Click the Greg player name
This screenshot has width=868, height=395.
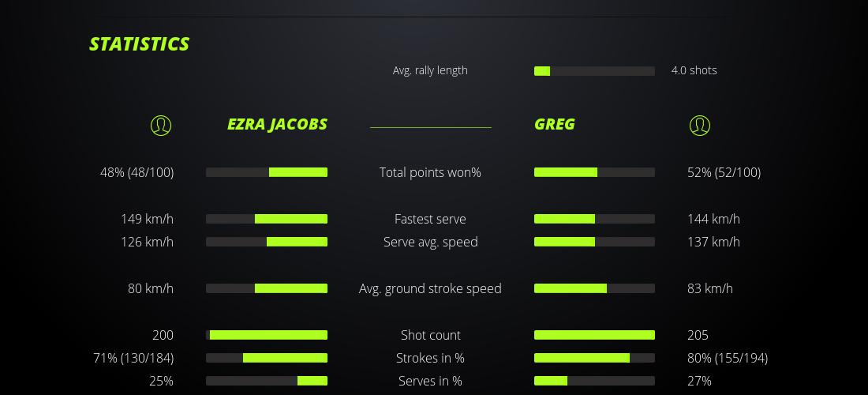(555, 124)
